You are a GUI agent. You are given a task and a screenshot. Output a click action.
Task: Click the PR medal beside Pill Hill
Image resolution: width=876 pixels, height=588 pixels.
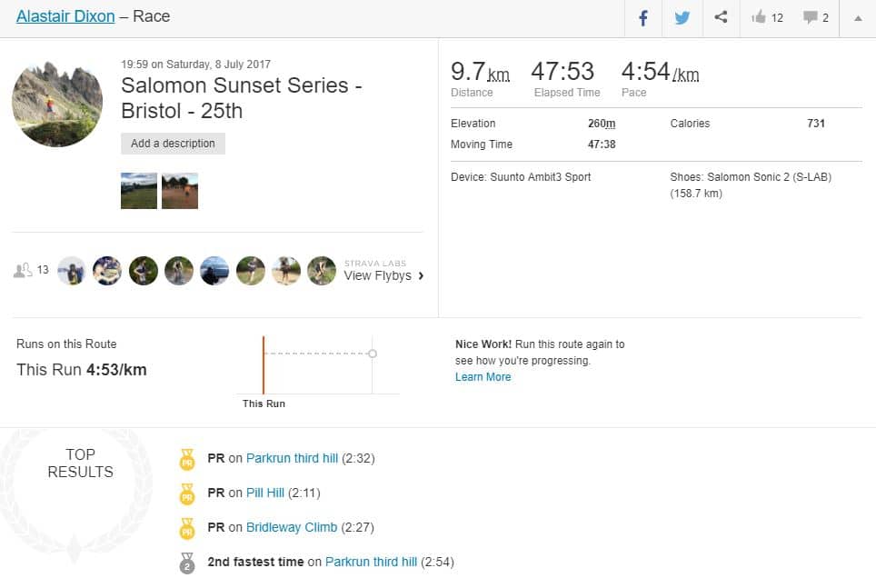[x=188, y=493]
